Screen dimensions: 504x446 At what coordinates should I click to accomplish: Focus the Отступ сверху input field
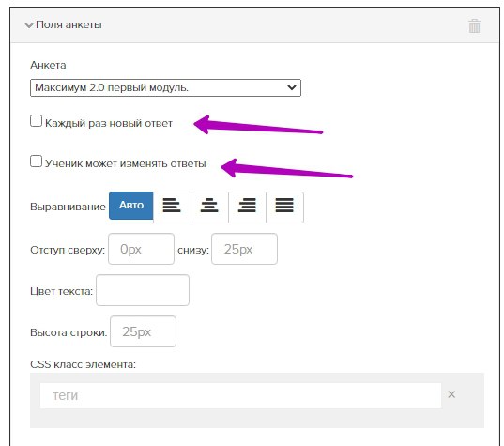coord(141,249)
